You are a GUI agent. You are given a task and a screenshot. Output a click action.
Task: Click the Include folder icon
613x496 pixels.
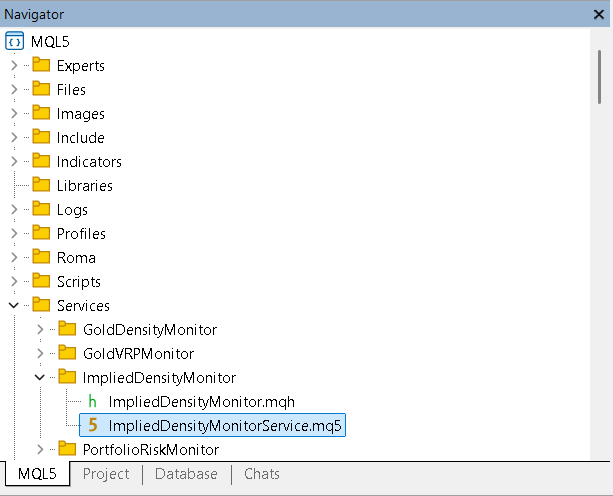[x=41, y=137]
